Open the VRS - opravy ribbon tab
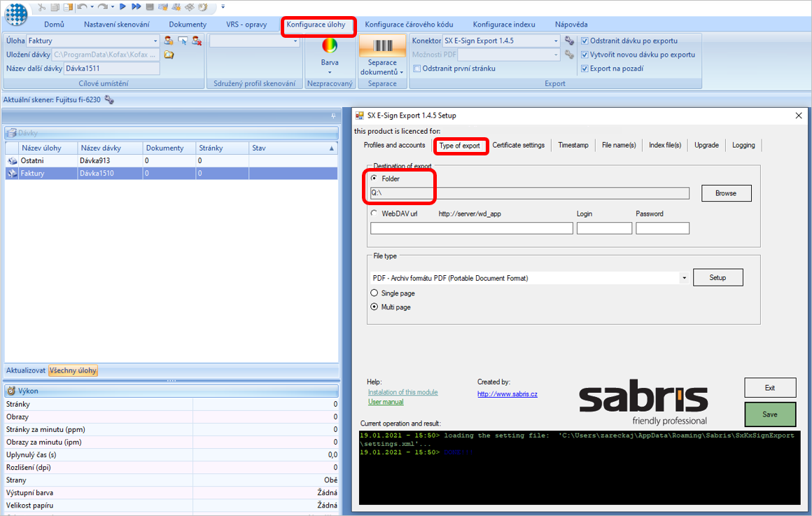This screenshot has height=516, width=812. coord(246,25)
